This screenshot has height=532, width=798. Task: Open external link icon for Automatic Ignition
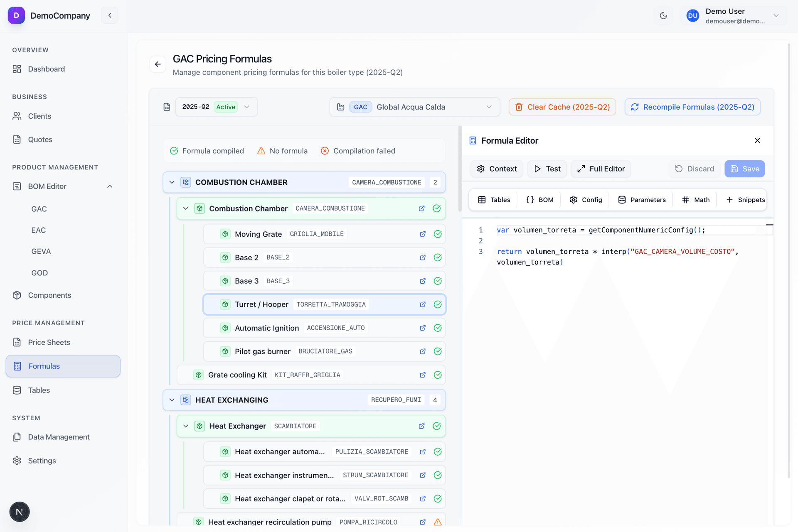[x=423, y=328]
